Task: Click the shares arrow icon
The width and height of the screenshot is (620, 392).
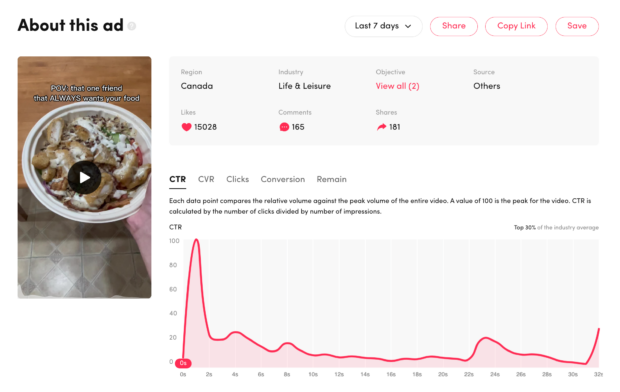Action: click(381, 127)
